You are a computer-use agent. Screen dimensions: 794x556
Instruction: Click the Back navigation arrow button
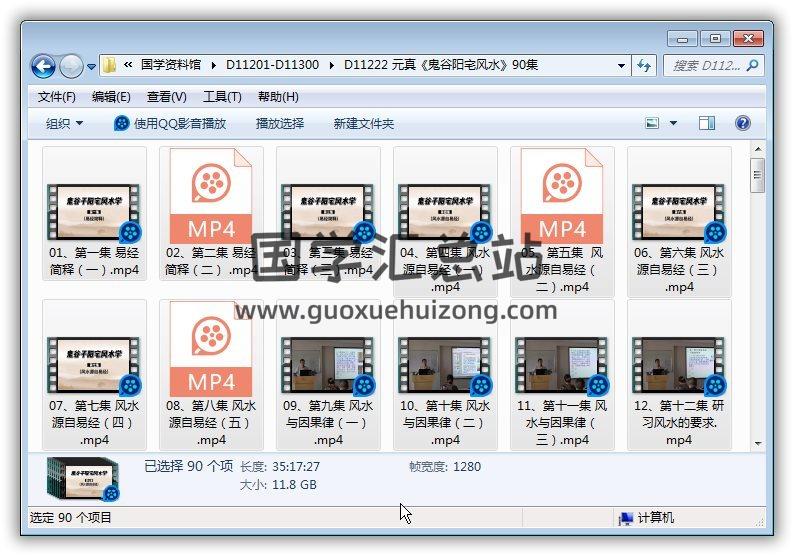click(43, 66)
